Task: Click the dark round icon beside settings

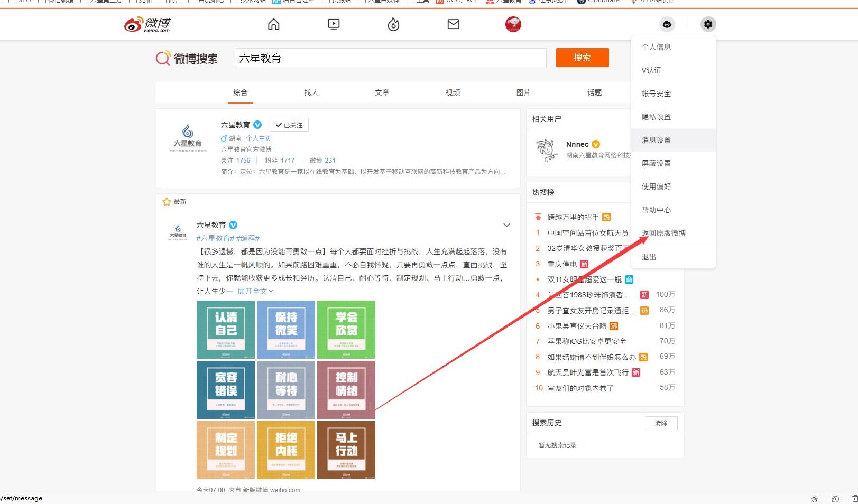Action: coord(667,24)
